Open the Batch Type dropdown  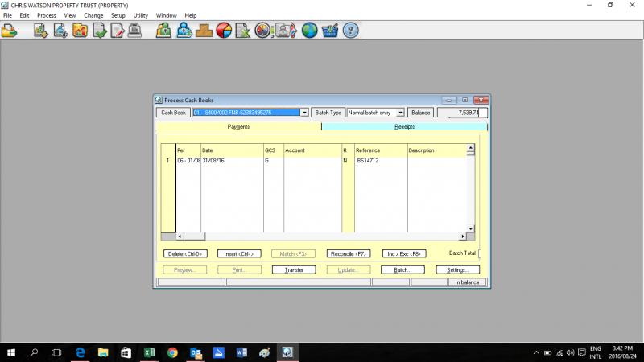tap(400, 113)
